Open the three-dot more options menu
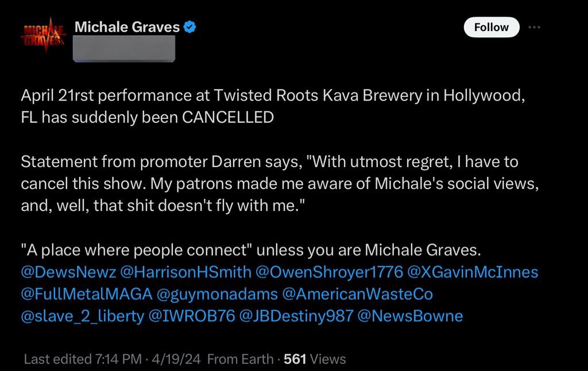Screen dimensions: 588x371 [534, 27]
